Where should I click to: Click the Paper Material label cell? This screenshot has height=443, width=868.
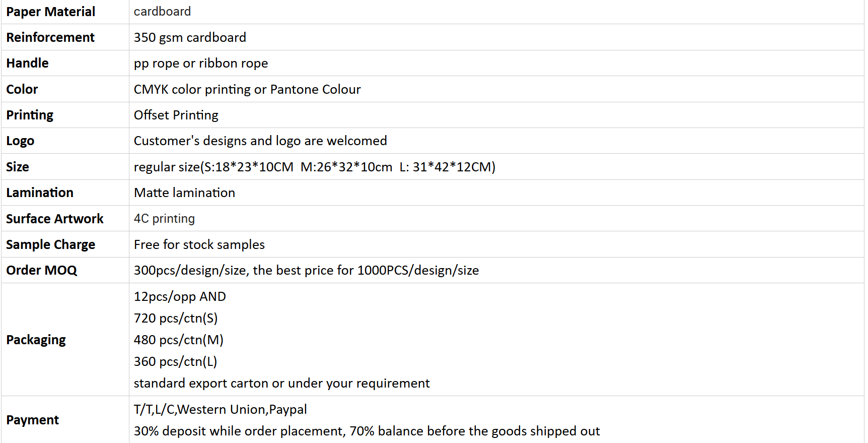(x=65, y=12)
